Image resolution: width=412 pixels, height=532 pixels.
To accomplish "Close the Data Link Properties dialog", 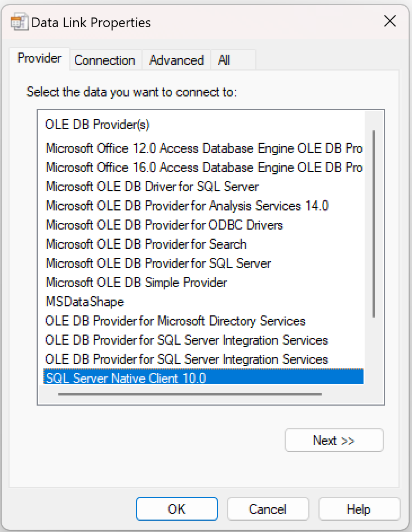I will click(390, 21).
